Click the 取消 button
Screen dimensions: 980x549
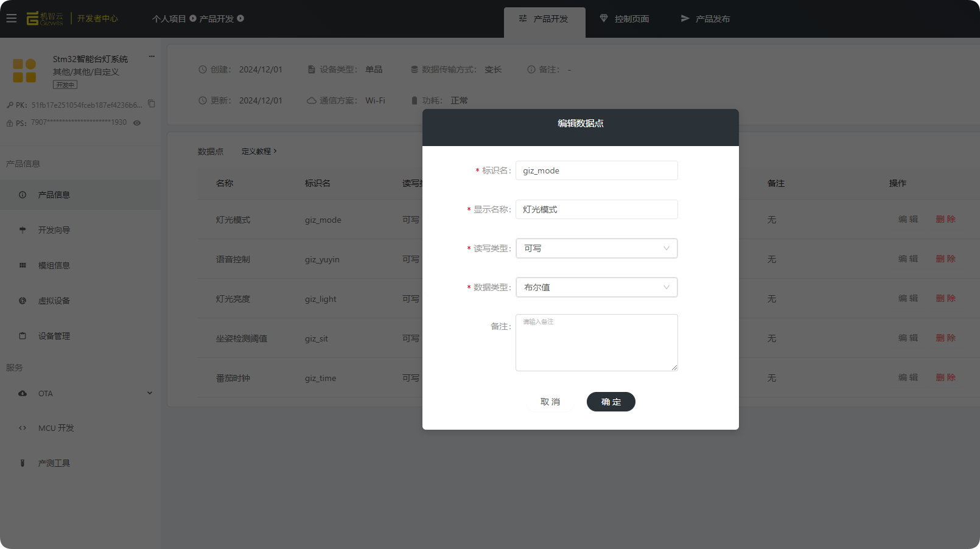[550, 402]
